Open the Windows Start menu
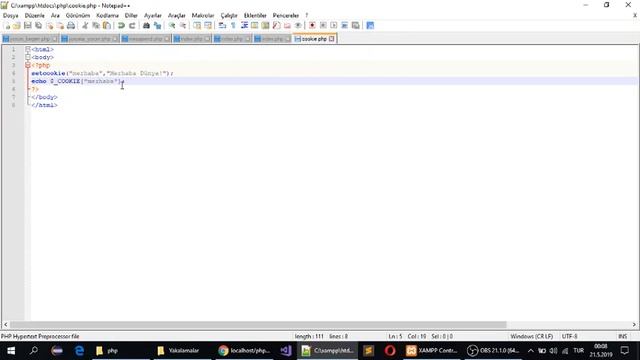Viewport: 640px width, 360px height. [x=11, y=351]
